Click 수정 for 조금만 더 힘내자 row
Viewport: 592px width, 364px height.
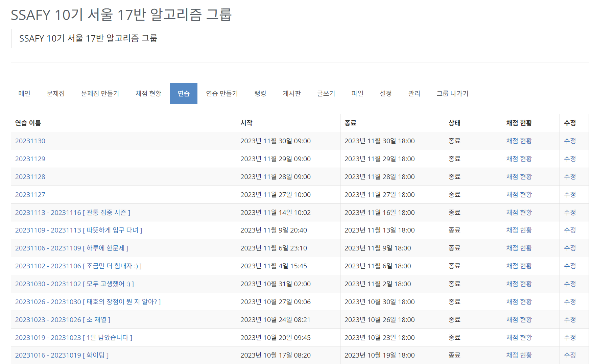pyautogui.click(x=570, y=266)
